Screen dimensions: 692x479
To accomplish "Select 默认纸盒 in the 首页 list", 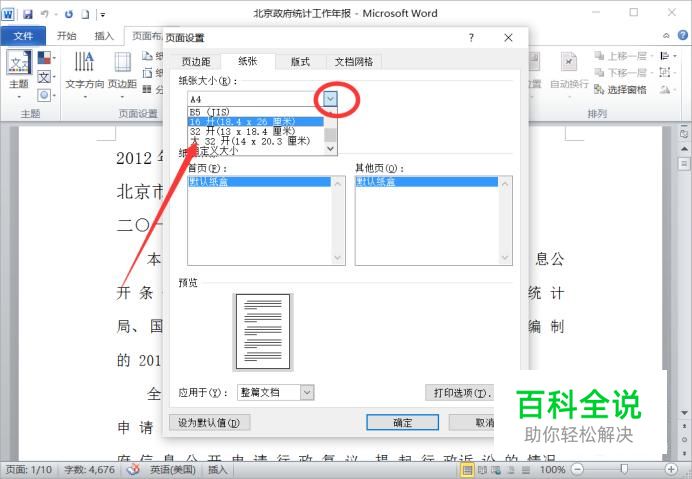I will (260, 182).
